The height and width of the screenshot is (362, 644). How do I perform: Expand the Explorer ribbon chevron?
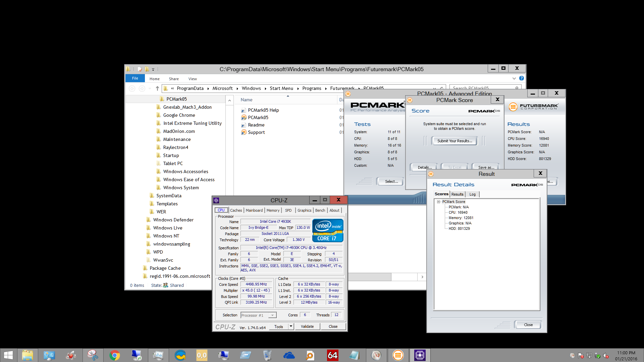click(514, 78)
